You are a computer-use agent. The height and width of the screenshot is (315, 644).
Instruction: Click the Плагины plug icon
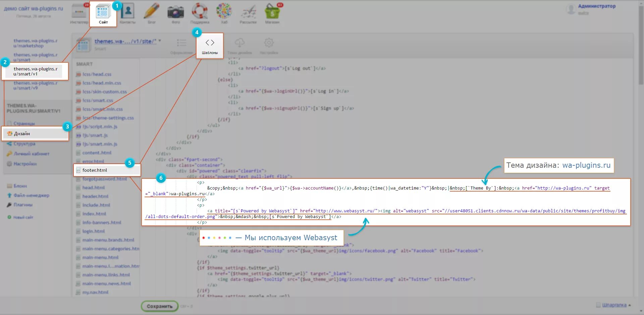[x=9, y=205]
